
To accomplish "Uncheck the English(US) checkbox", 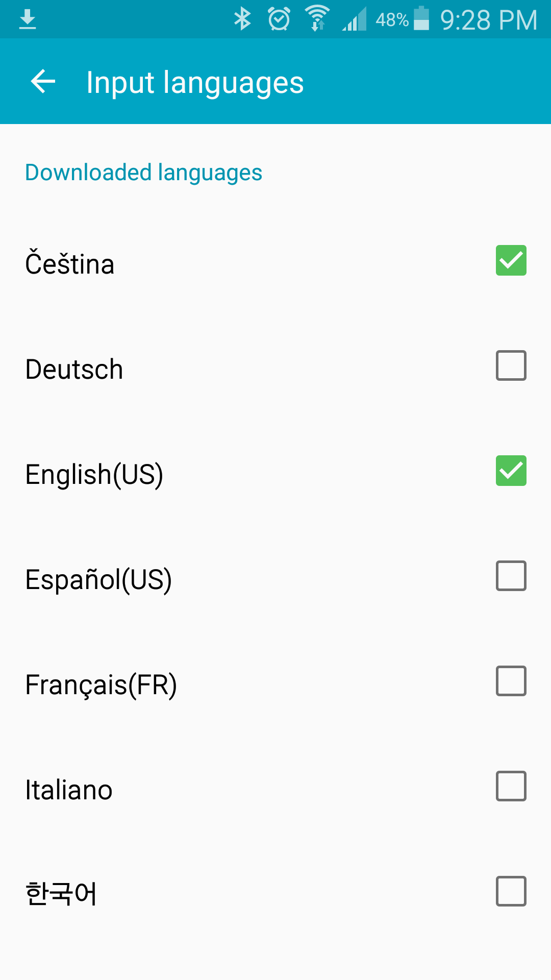I will tap(511, 471).
